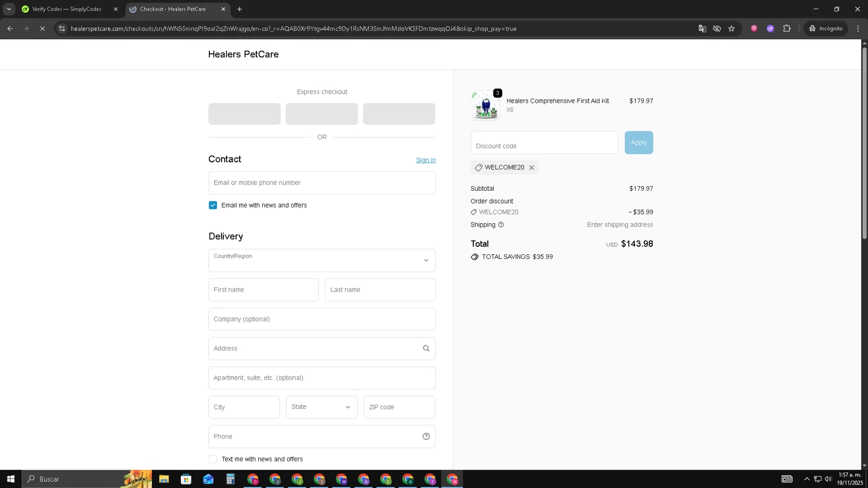
Task: Open File Explorer from the taskbar
Action: click(x=164, y=479)
